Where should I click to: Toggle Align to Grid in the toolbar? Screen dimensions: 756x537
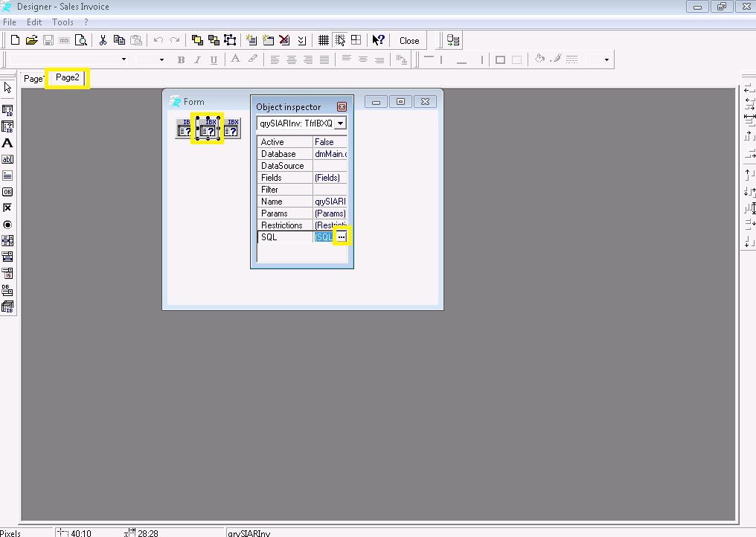pos(340,40)
